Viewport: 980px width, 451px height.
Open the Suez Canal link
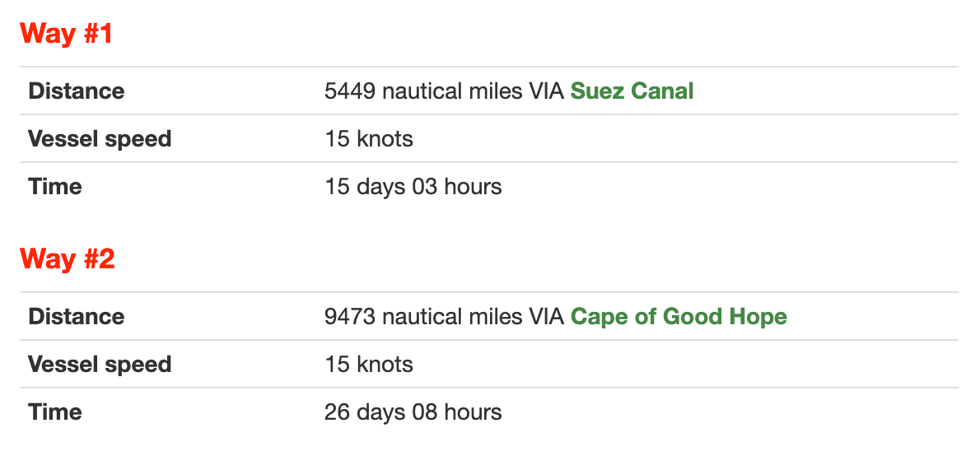(632, 91)
